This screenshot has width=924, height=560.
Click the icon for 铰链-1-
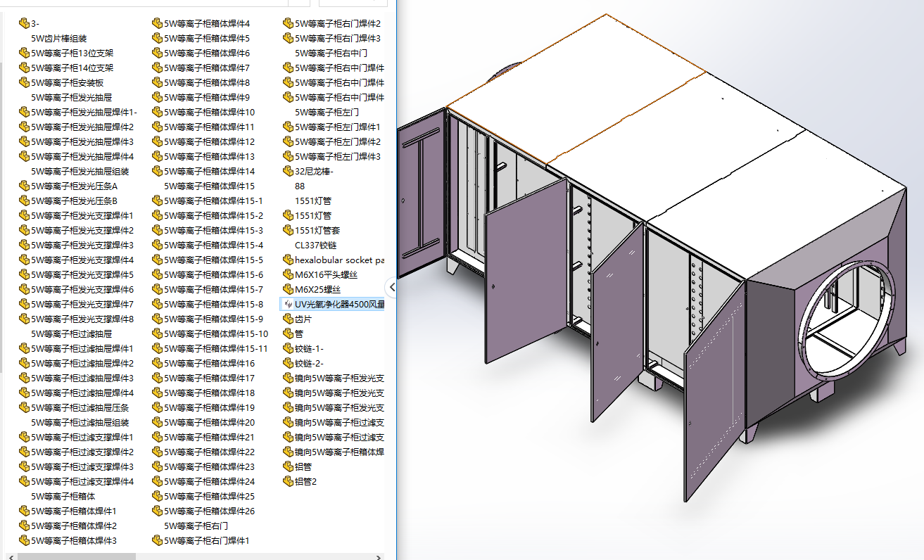pos(288,348)
